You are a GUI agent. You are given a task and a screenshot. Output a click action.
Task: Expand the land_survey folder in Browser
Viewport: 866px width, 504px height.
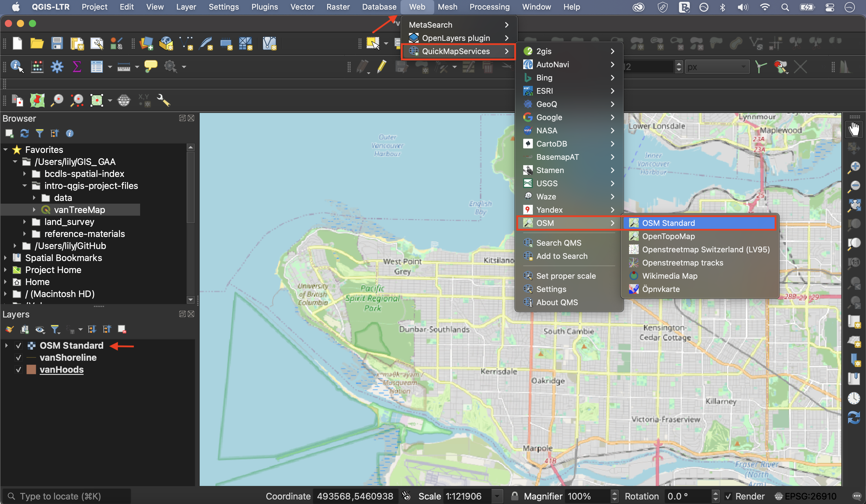click(24, 222)
